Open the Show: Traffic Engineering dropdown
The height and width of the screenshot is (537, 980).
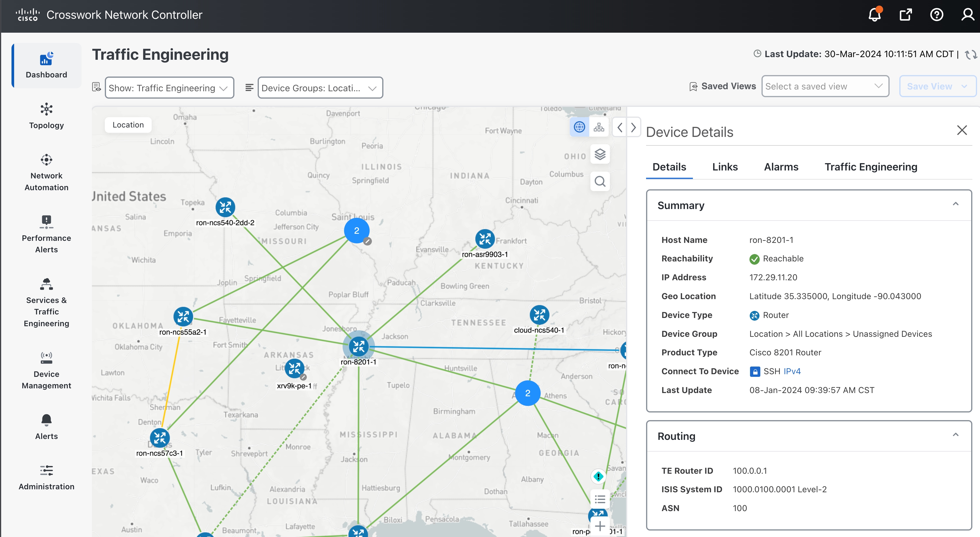169,88
